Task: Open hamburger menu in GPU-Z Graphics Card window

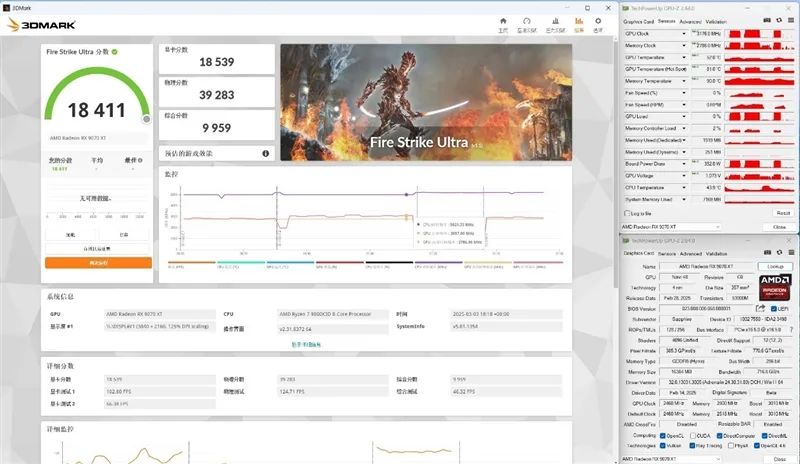Action: (x=791, y=252)
